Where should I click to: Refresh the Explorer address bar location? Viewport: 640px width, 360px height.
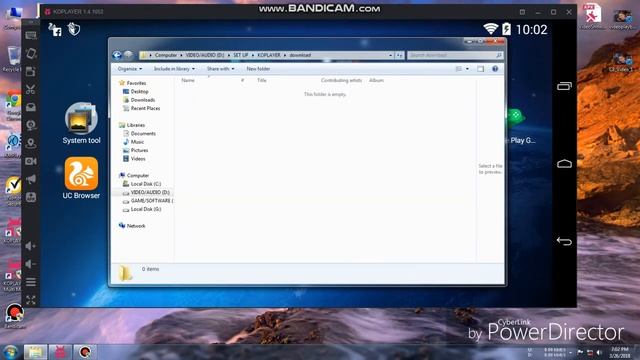point(399,55)
